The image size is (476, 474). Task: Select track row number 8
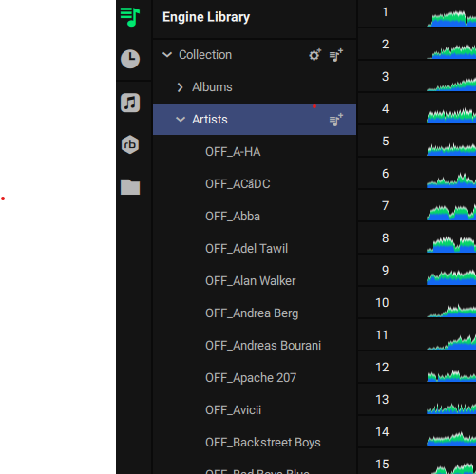tap(385, 238)
